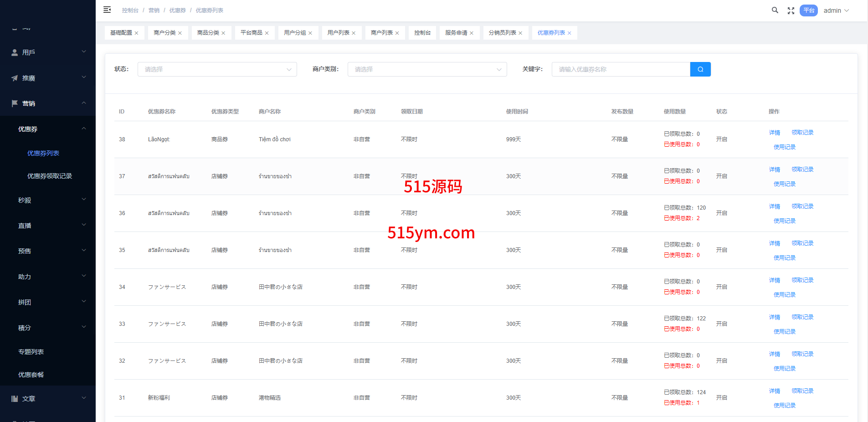Close the 服务申请 tab
The width and height of the screenshot is (868, 422).
pyautogui.click(x=472, y=33)
